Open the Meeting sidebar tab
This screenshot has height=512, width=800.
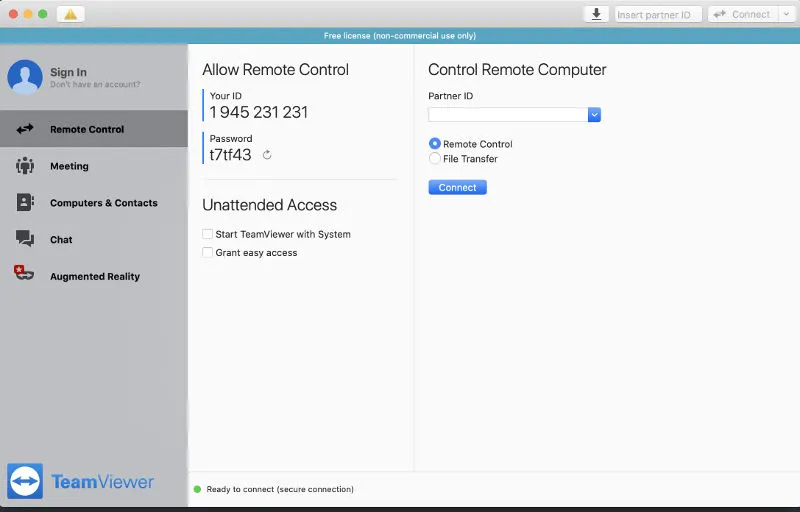pos(94,166)
